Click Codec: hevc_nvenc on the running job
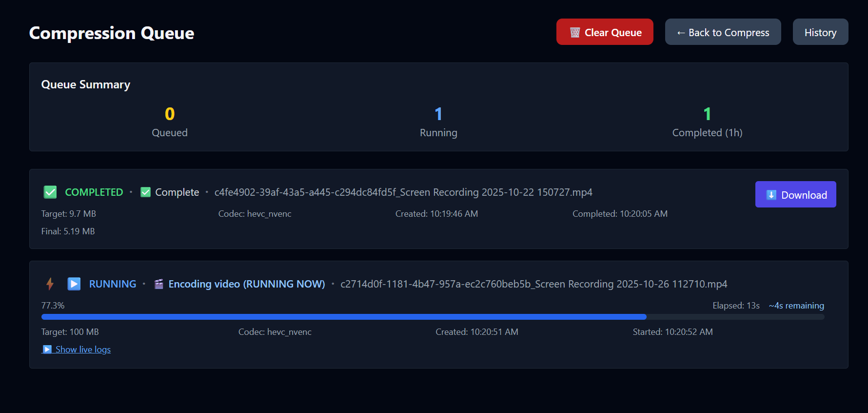The height and width of the screenshot is (413, 868). pyautogui.click(x=275, y=332)
